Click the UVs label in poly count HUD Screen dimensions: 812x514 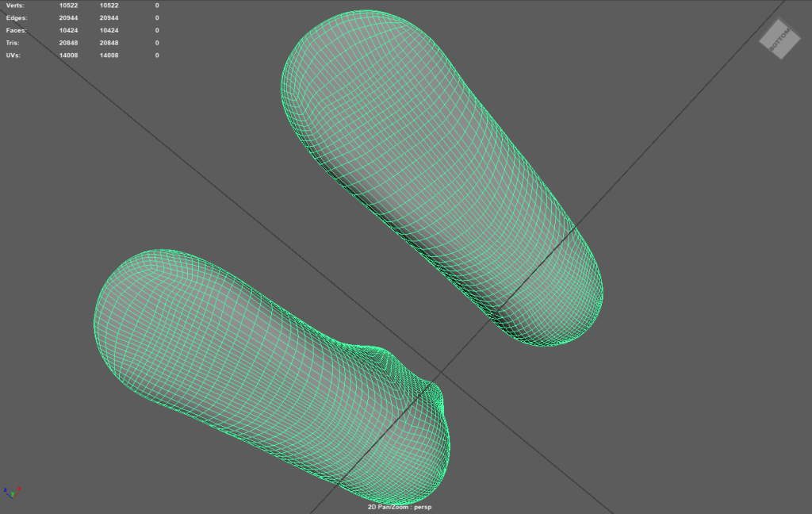click(x=13, y=56)
